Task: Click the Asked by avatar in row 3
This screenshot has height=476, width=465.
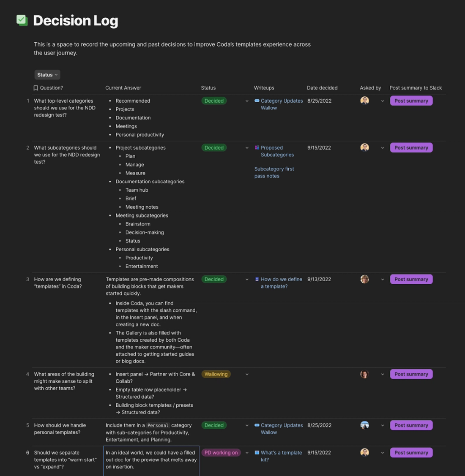Action: coord(365,279)
